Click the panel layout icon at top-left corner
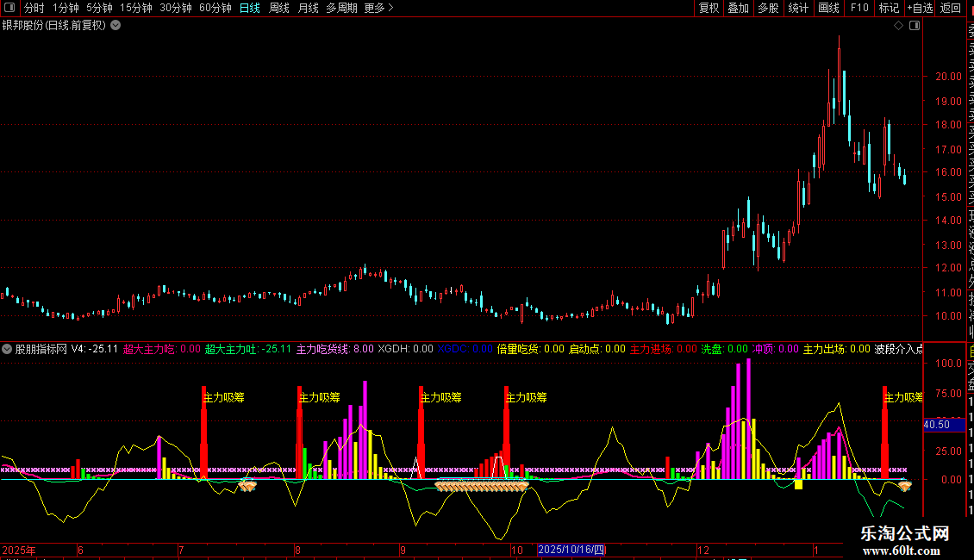 pyautogui.click(x=9, y=9)
